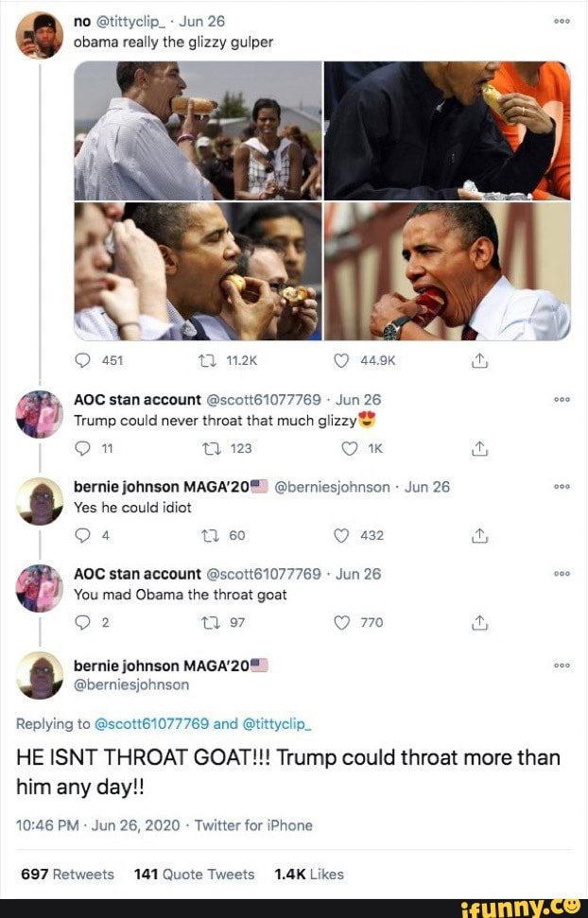This screenshot has height=918, width=588.
Task: Open the share icon on the main tweet
Action: 479,359
